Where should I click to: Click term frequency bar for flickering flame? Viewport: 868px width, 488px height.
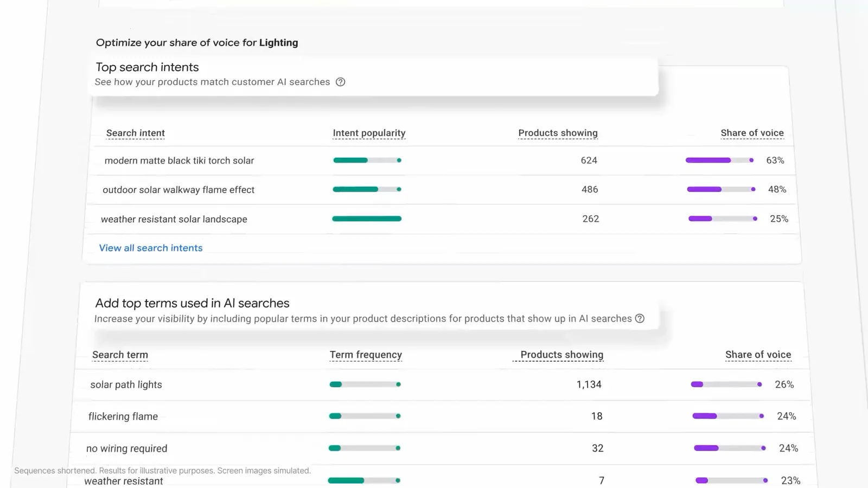pos(365,416)
